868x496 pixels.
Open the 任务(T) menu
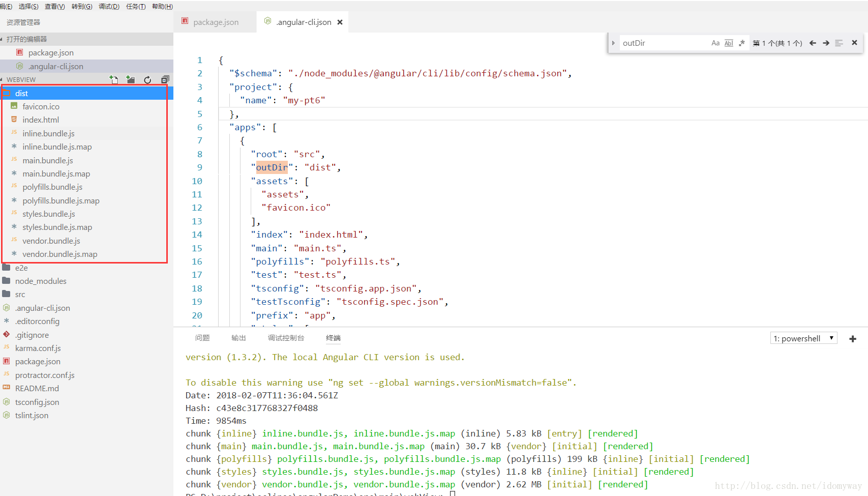coord(136,6)
